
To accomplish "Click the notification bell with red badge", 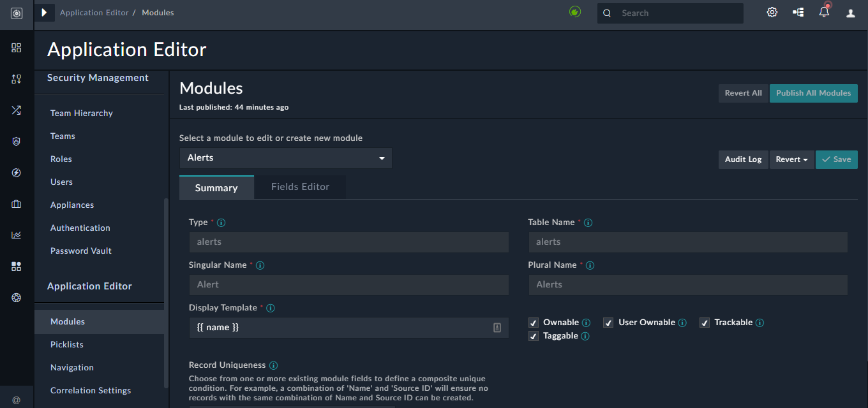I will coord(824,12).
